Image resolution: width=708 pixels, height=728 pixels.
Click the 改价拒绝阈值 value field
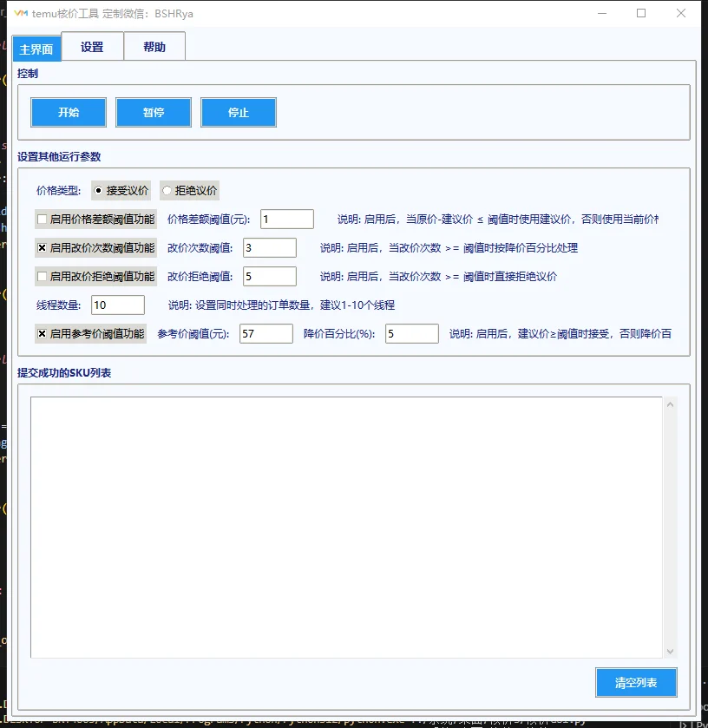tap(269, 276)
